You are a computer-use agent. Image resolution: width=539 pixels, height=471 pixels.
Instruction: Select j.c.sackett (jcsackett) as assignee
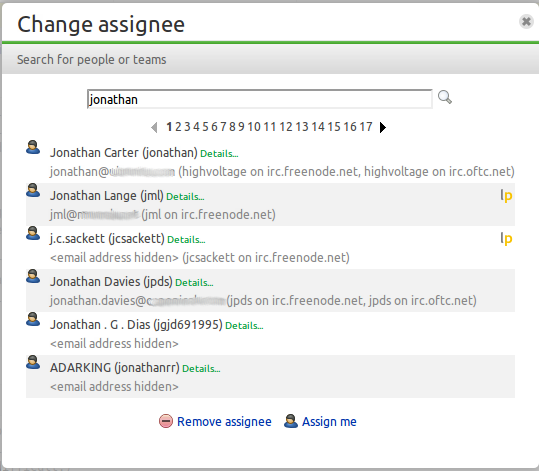tap(271, 248)
